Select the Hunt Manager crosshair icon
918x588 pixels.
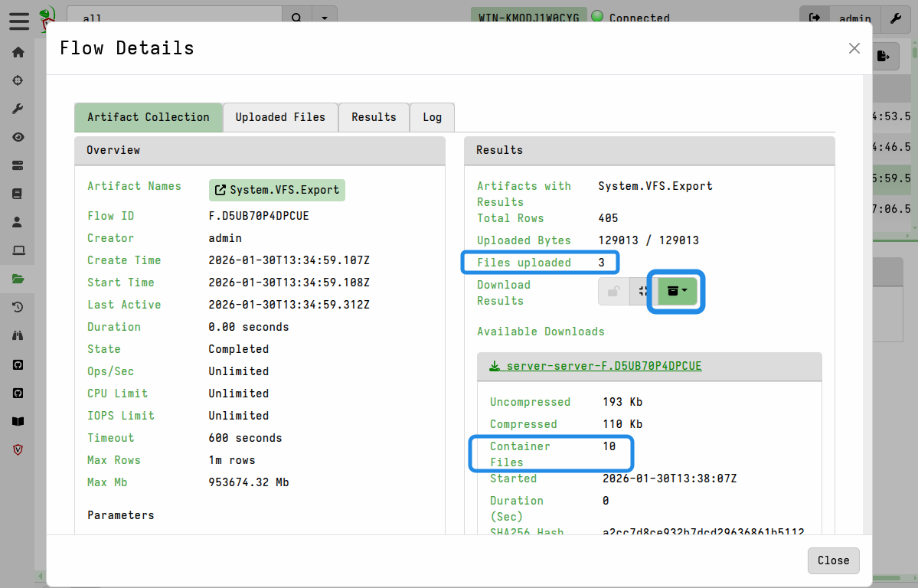tap(18, 80)
